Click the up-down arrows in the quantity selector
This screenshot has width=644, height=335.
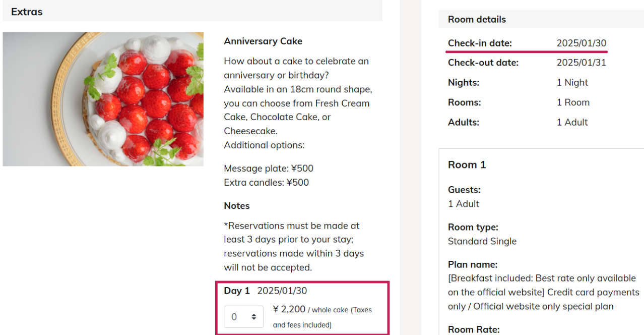click(254, 317)
